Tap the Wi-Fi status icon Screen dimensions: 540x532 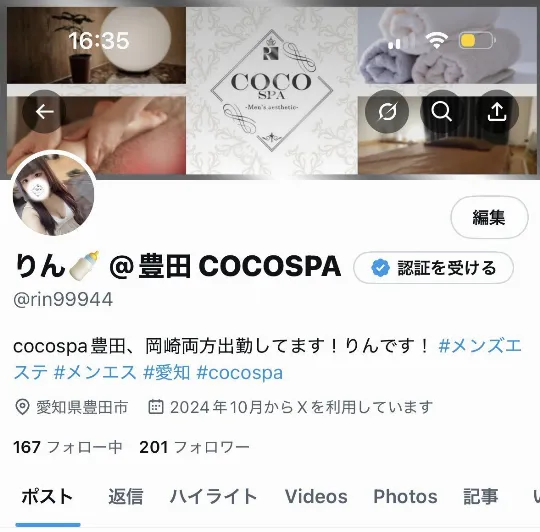pyautogui.click(x=436, y=41)
